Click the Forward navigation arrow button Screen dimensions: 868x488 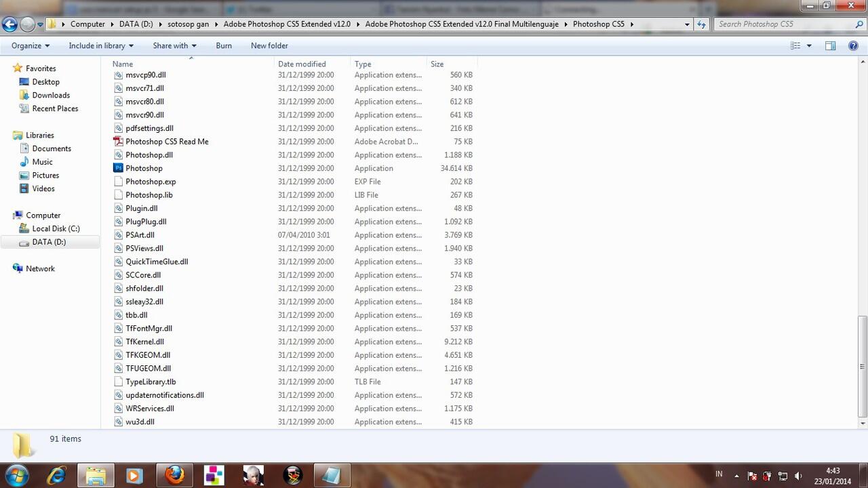(27, 24)
